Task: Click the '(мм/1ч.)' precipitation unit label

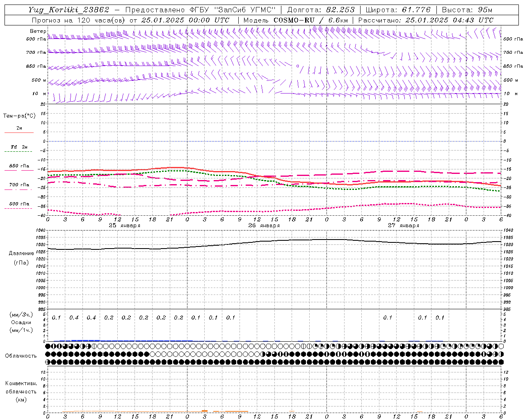Action: [x=21, y=331]
